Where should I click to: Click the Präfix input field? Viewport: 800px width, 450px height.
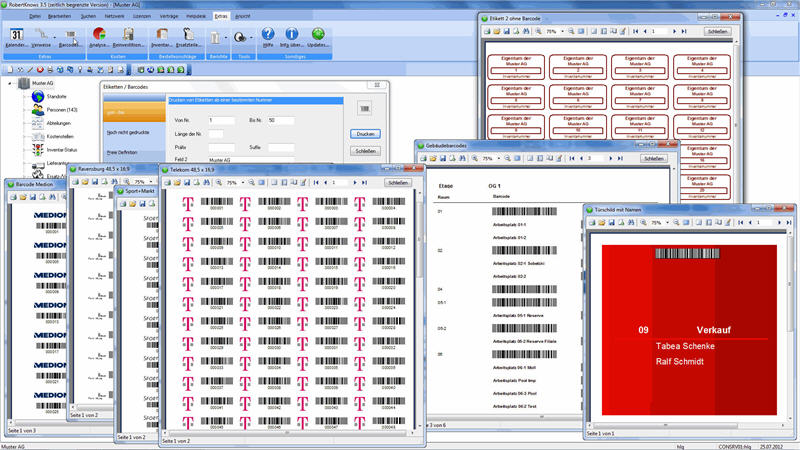(221, 147)
